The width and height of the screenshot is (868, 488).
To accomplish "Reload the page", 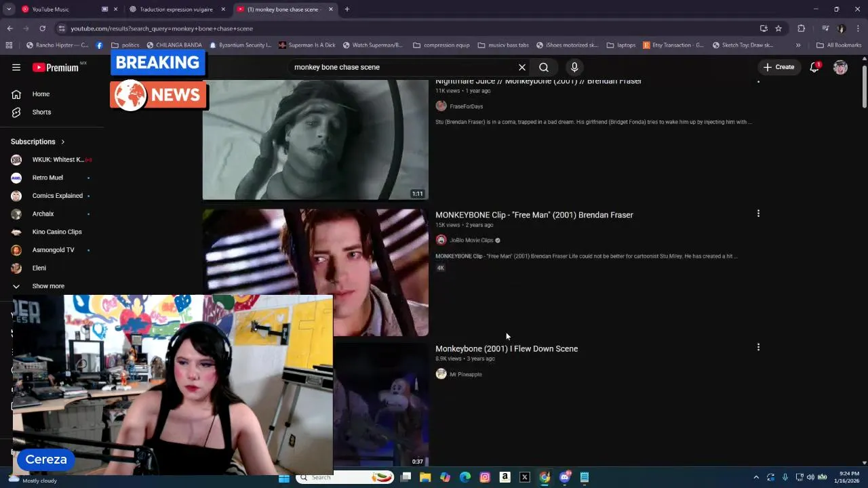I will pos(42,28).
